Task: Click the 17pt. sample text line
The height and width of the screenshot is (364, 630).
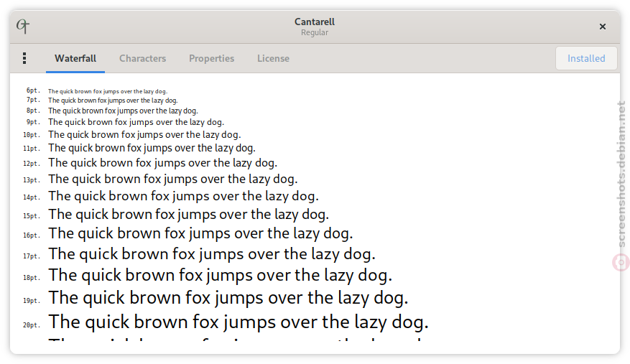Action: coord(212,254)
